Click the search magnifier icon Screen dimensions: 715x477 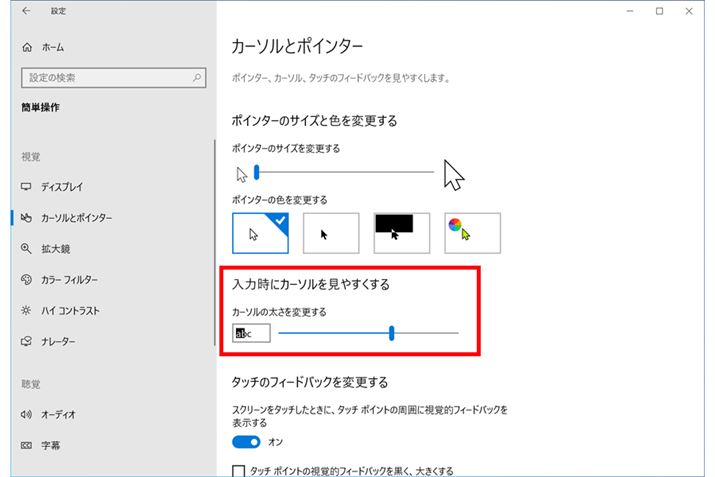tap(197, 78)
